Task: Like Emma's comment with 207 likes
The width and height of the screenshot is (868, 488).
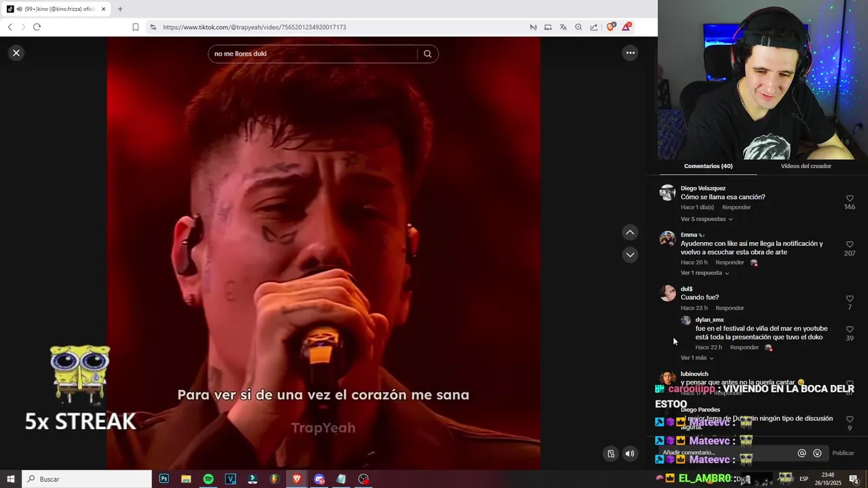Action: 850,245
